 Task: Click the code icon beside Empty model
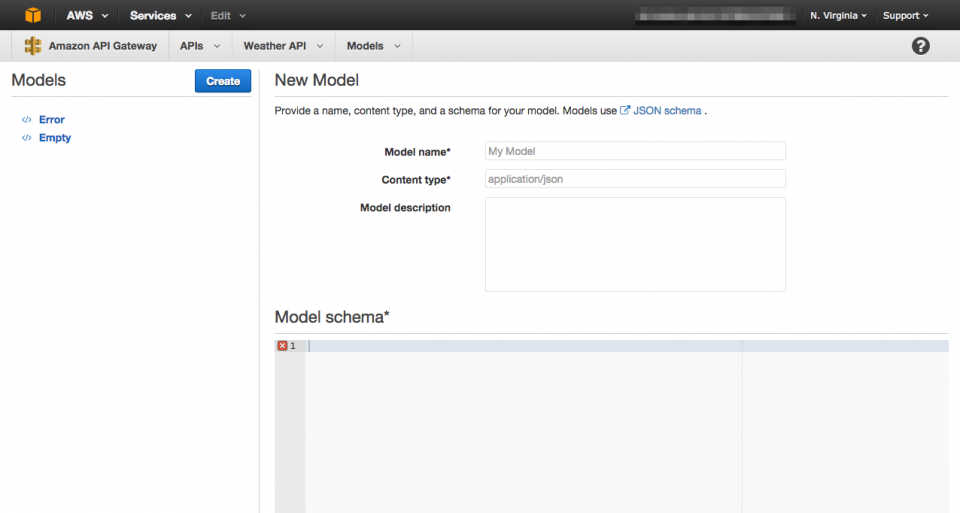pyautogui.click(x=26, y=138)
